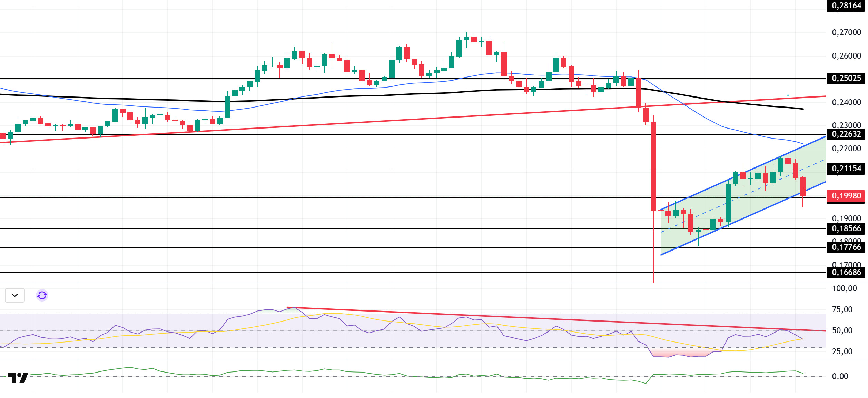
Task: Click the 0,17766 price level label
Action: tap(846, 247)
